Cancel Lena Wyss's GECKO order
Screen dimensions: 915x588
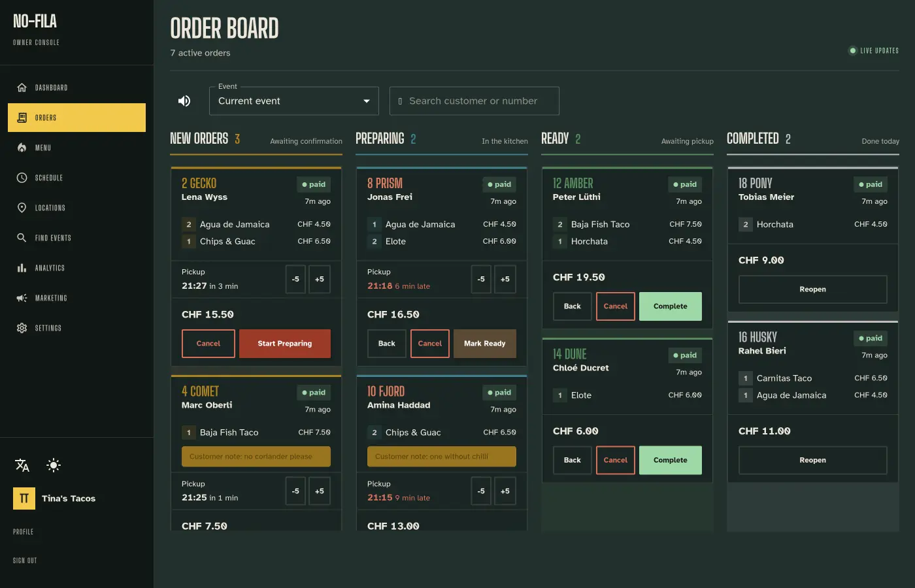coord(208,344)
